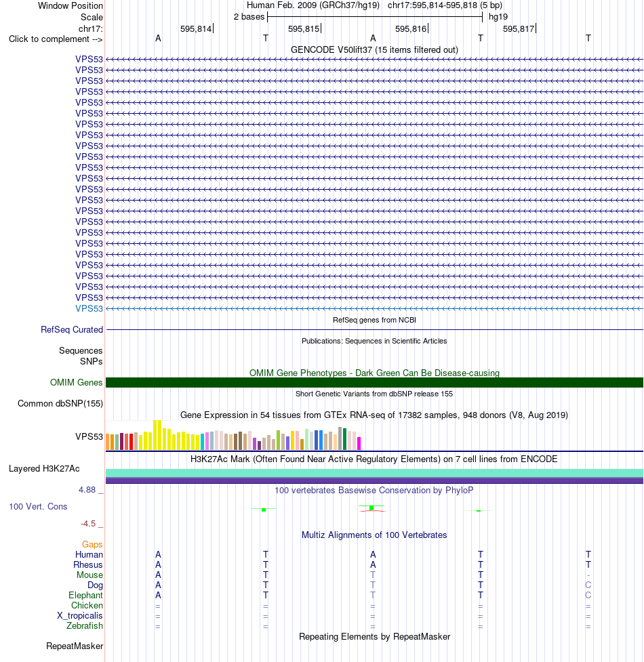Image resolution: width=644 pixels, height=662 pixels.
Task: Open the GENCODE V50lift37 track title
Action: tap(374, 50)
